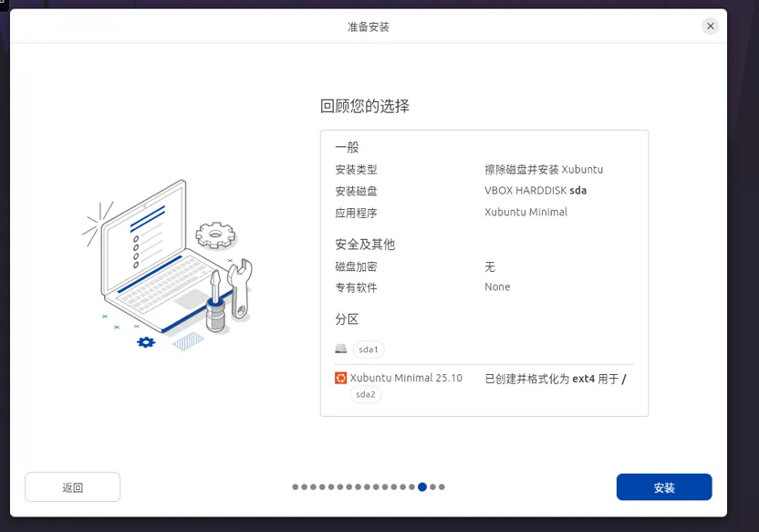Click the 擦除磁盘并安装 Xubuntu value
The width and height of the screenshot is (759, 532).
544,170
